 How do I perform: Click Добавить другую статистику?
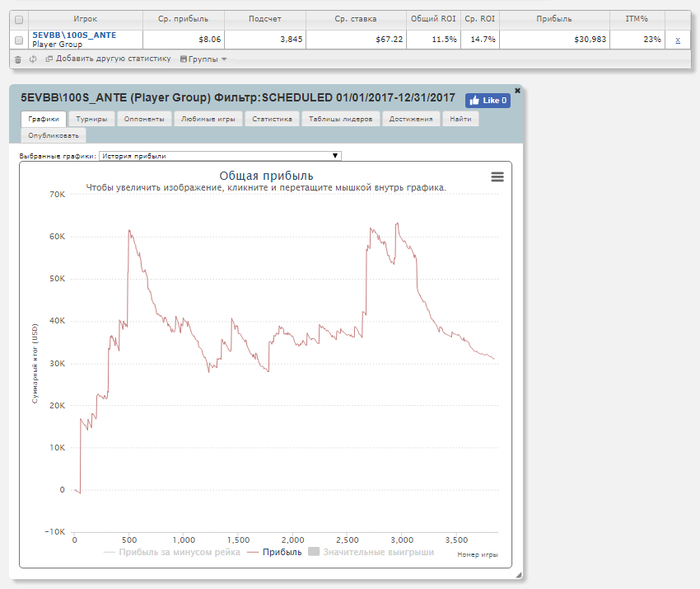108,58
